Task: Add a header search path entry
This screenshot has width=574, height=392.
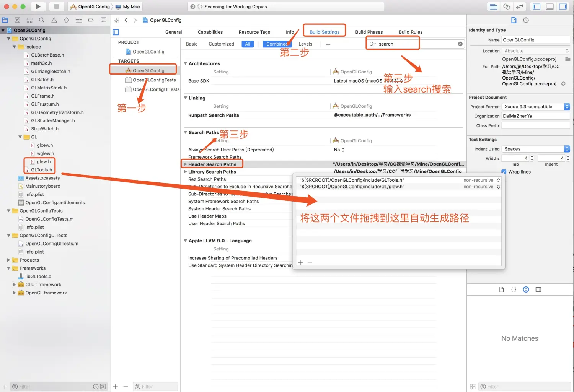Action: coord(301,262)
